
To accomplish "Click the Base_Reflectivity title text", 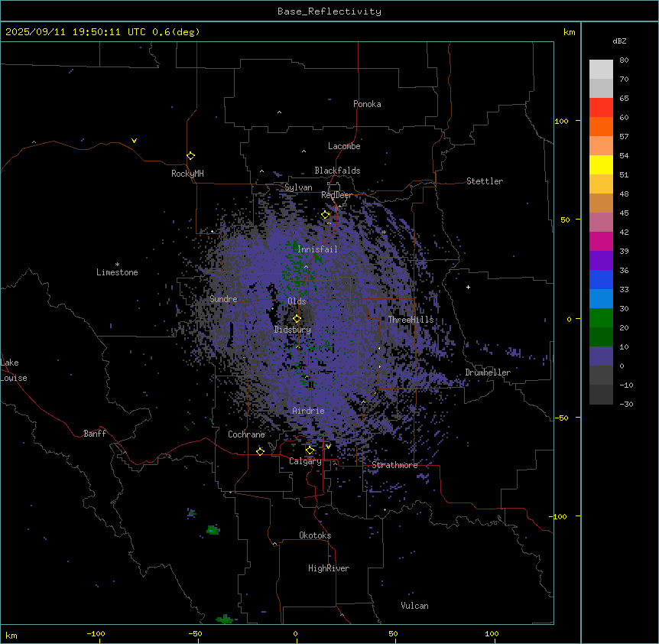I will [x=329, y=11].
